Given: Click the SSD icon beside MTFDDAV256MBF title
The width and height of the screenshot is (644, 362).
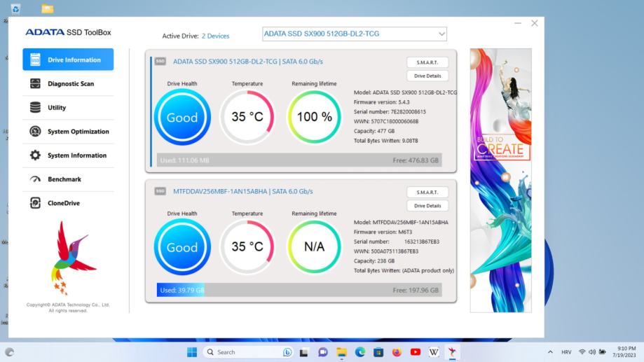Looking at the screenshot, I should tap(160, 191).
